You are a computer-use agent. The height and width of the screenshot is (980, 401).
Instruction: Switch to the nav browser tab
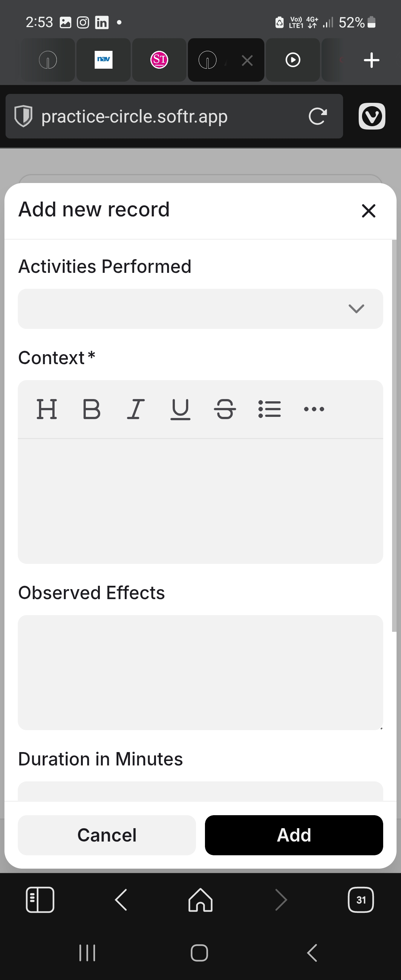click(104, 60)
